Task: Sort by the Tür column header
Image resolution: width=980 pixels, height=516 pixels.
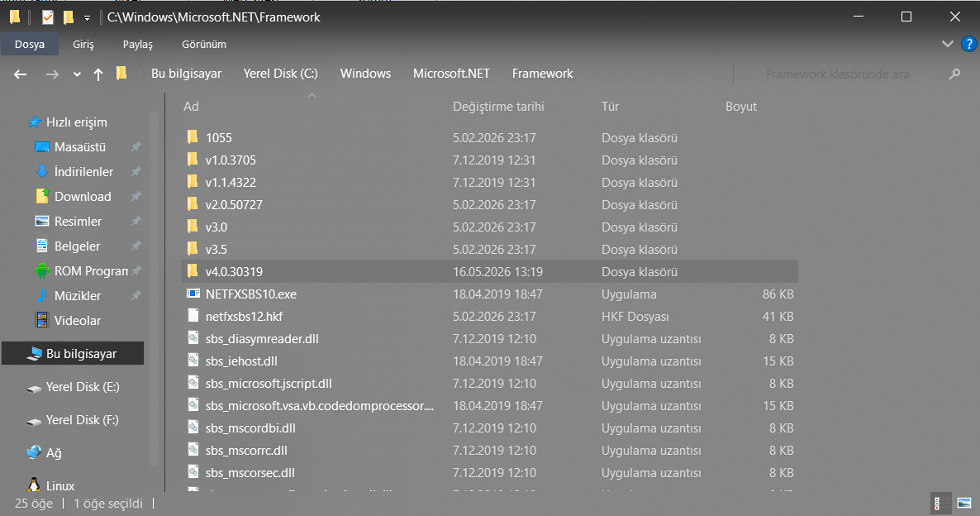Action: pos(610,107)
